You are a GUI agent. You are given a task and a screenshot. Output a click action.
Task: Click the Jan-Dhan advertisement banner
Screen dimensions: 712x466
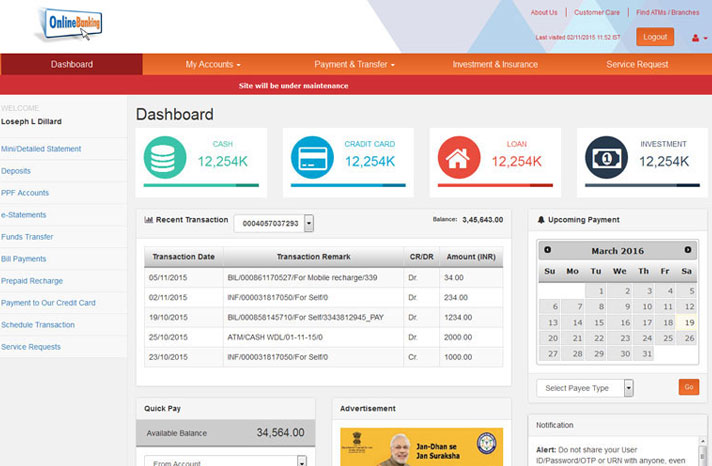point(419,446)
